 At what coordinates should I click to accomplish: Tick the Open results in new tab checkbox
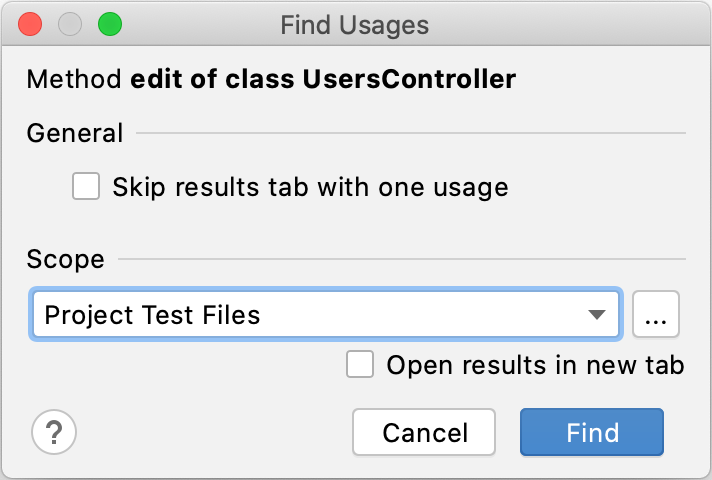(x=360, y=365)
